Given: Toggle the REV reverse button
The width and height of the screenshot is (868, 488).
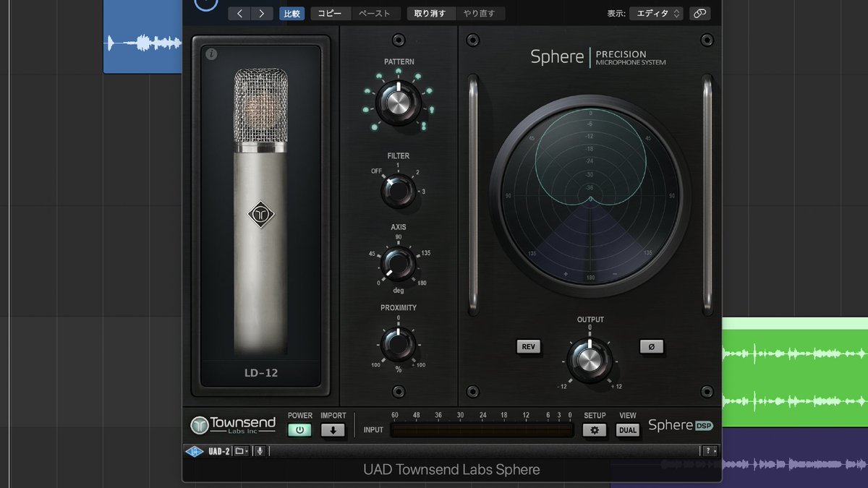Looking at the screenshot, I should pyautogui.click(x=529, y=347).
